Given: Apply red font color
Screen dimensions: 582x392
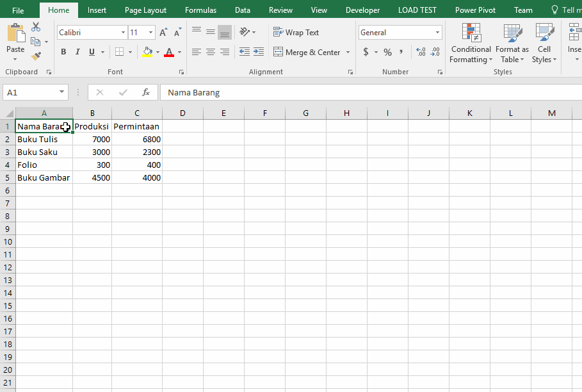Looking at the screenshot, I should pyautogui.click(x=169, y=52).
